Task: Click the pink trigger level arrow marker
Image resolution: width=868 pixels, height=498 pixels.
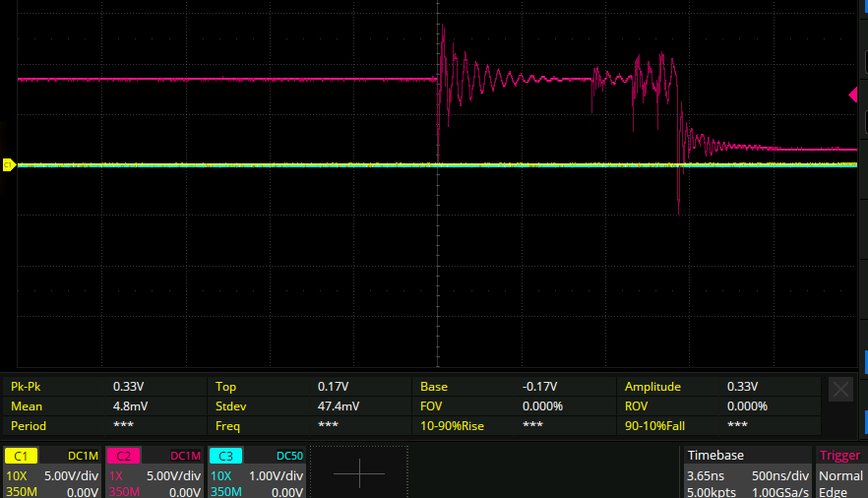Action: pyautogui.click(x=853, y=94)
